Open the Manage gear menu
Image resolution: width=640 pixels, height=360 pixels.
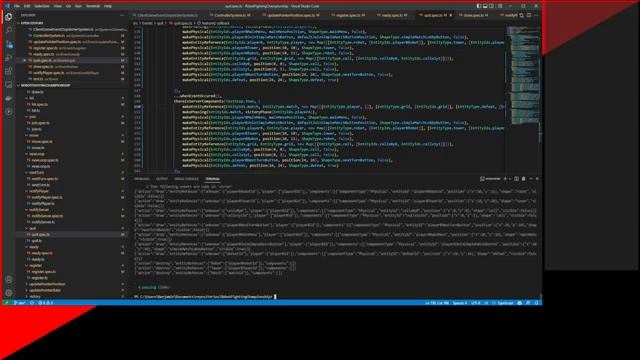click(x=9, y=293)
